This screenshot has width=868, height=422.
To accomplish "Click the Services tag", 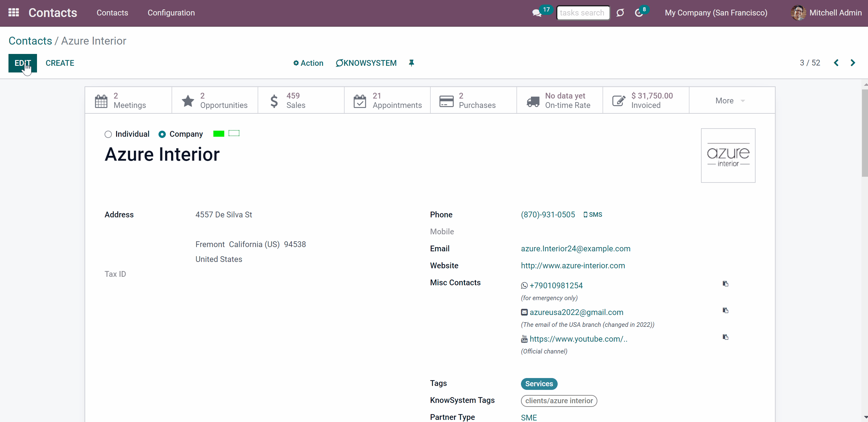I will [539, 384].
